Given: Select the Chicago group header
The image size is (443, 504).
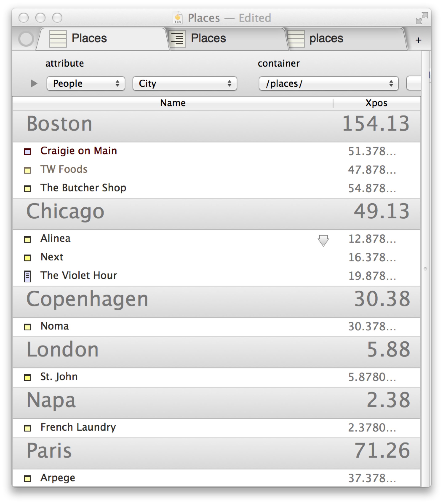Looking at the screenshot, I should 217,214.
